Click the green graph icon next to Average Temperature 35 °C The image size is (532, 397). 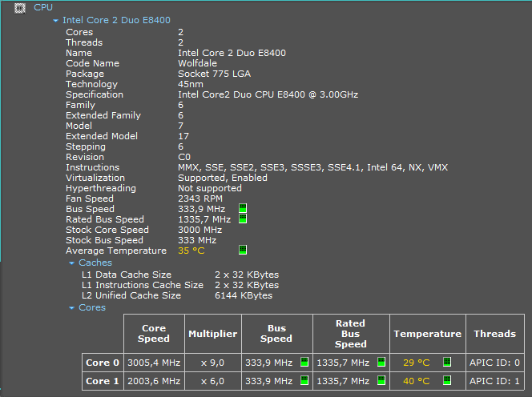click(243, 250)
